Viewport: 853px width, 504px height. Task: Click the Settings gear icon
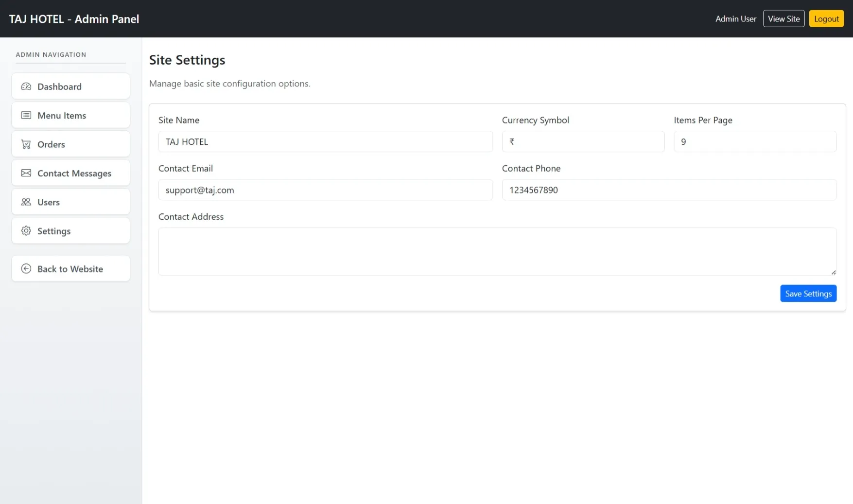26,231
